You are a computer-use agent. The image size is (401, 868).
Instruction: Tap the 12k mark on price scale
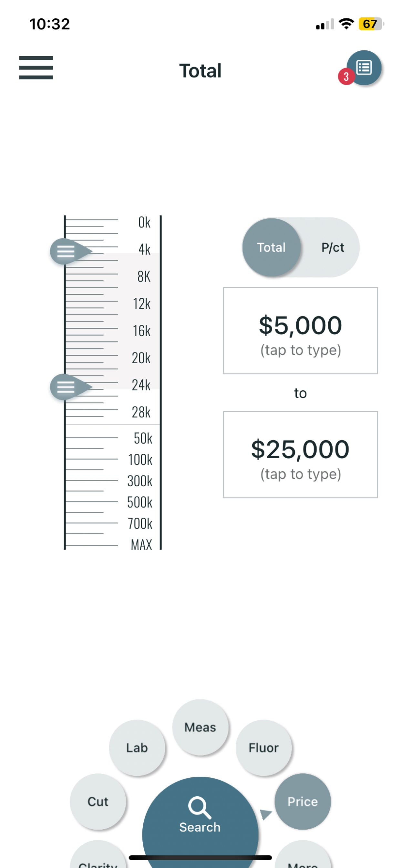pos(141,304)
